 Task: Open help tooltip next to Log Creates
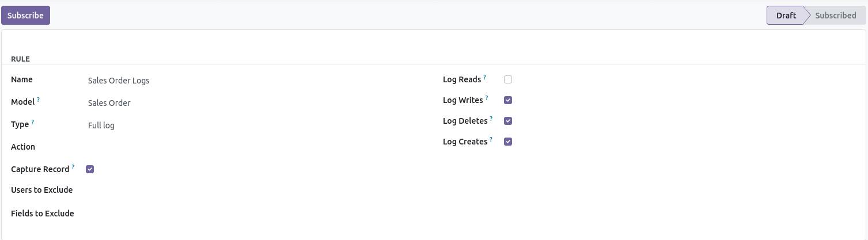point(491,139)
